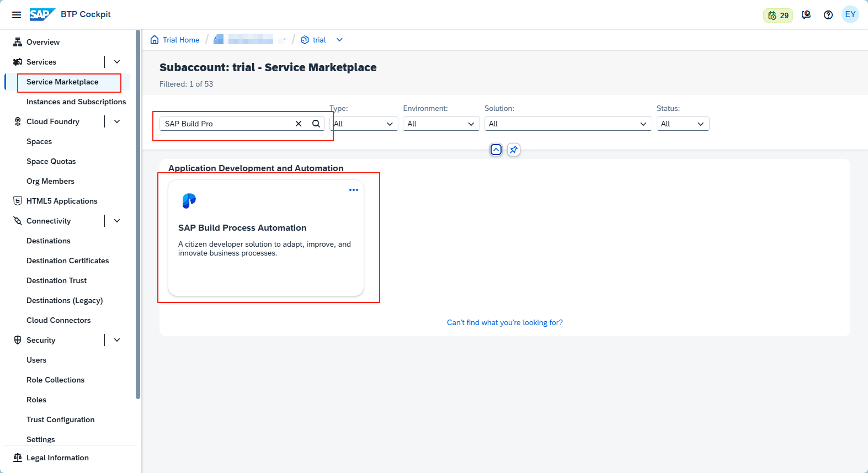Open the EY user profile avatar
This screenshot has width=868, height=473.
click(x=850, y=15)
